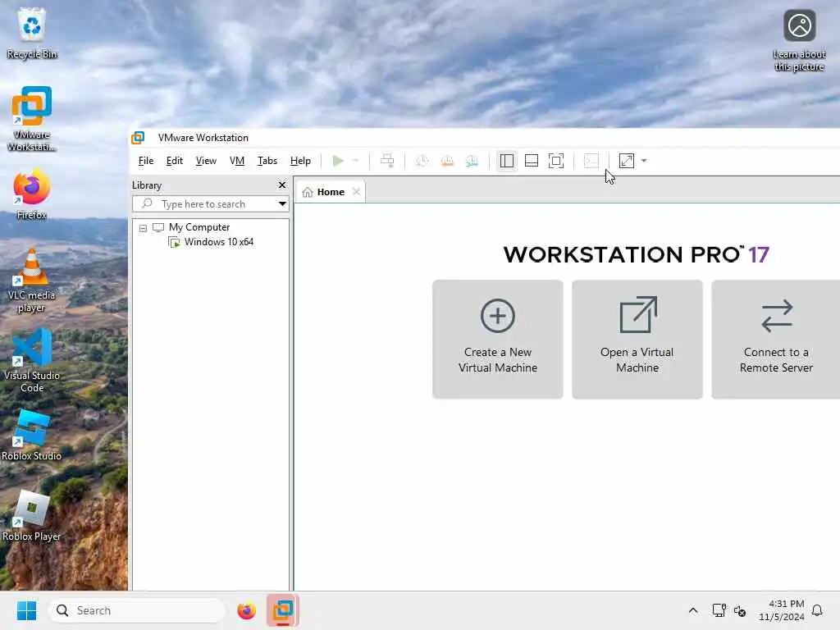The height and width of the screenshot is (630, 840).
Task: Click the console view toolbar icon
Action: 591,161
